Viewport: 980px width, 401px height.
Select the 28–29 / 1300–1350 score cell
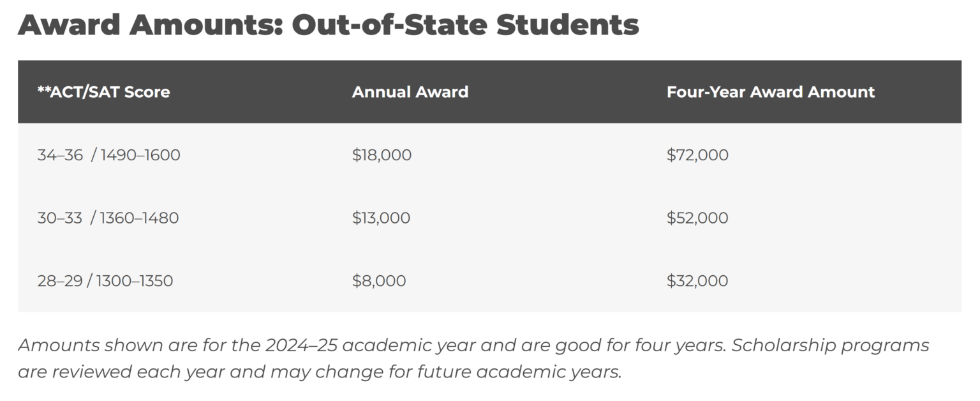click(x=105, y=281)
